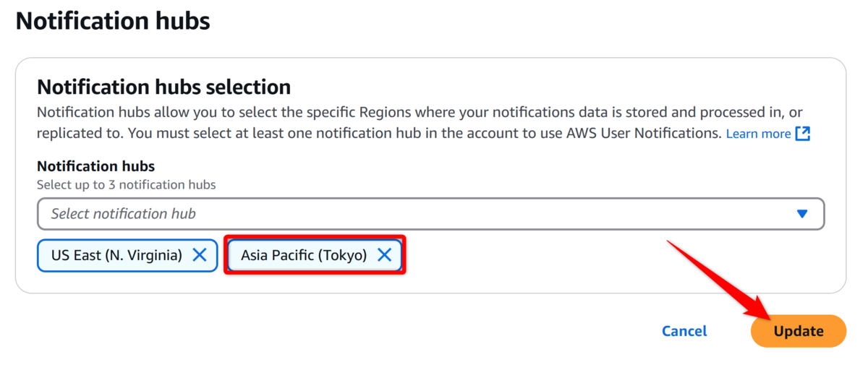Click the external-link icon beside Learn more
The image size is (868, 370).
coord(803,134)
